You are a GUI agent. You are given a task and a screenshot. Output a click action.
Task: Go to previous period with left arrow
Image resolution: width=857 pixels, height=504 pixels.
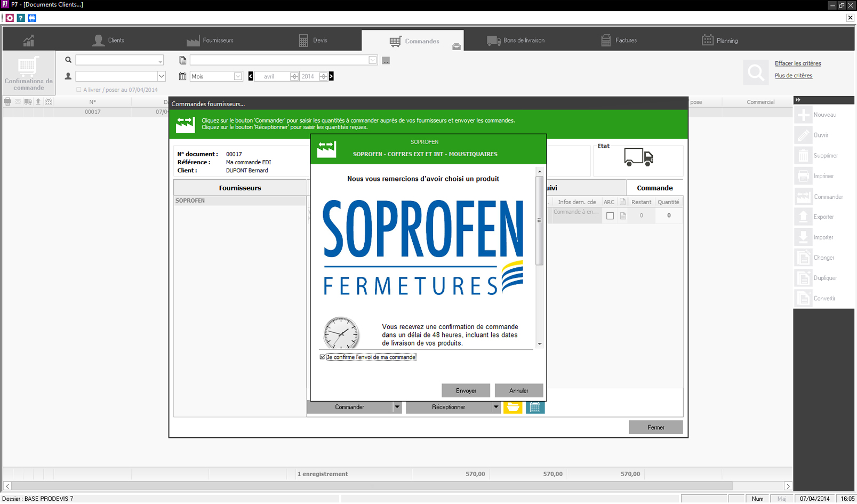tap(251, 76)
